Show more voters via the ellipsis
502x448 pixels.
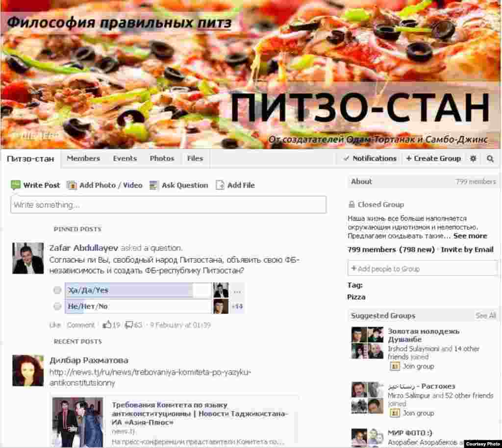click(x=237, y=291)
